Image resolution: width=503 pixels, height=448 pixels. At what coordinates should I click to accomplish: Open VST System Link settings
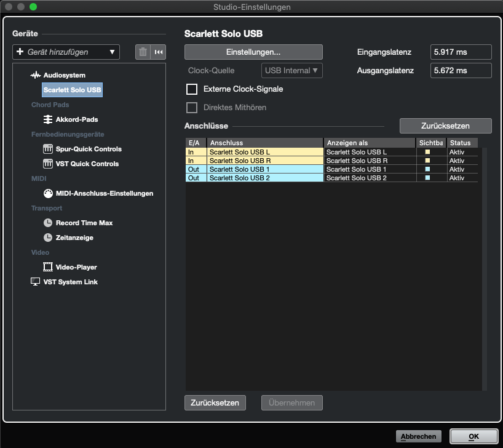(71, 282)
